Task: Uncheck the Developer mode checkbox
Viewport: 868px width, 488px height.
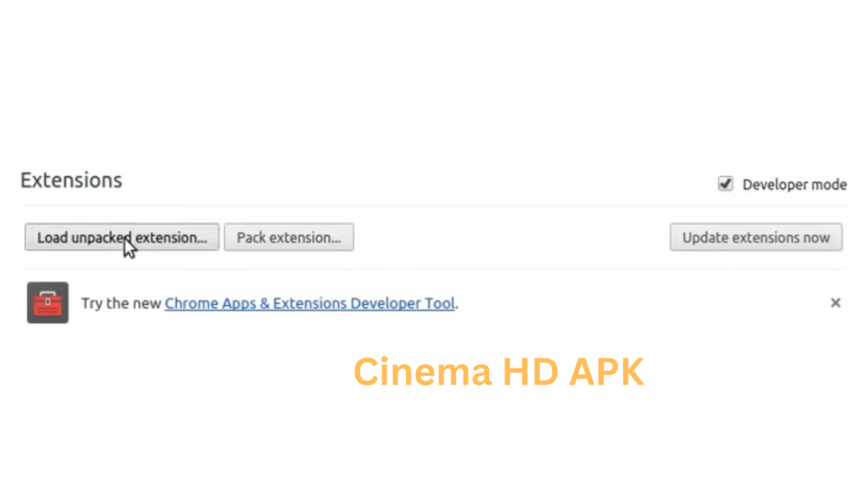Action: point(726,184)
